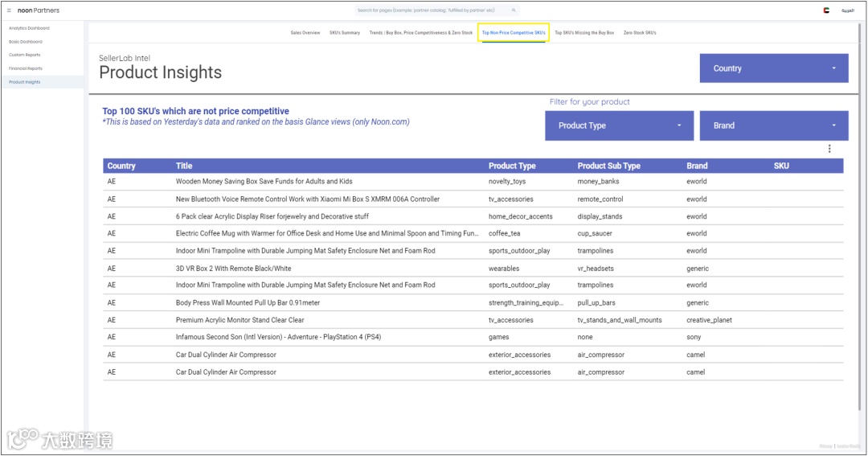The width and height of the screenshot is (868, 456).
Task: Select the Wooden Money Saving Box row
Action: click(473, 182)
